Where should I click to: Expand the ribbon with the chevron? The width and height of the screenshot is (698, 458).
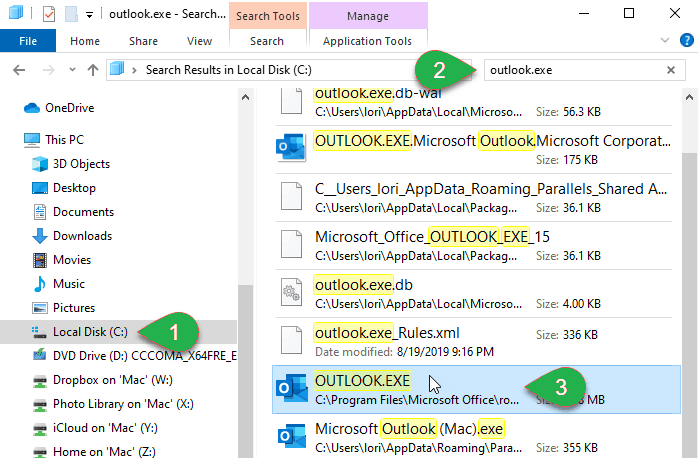665,40
